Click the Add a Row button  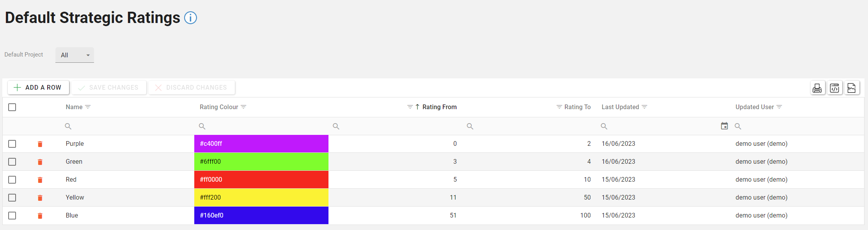pos(38,88)
